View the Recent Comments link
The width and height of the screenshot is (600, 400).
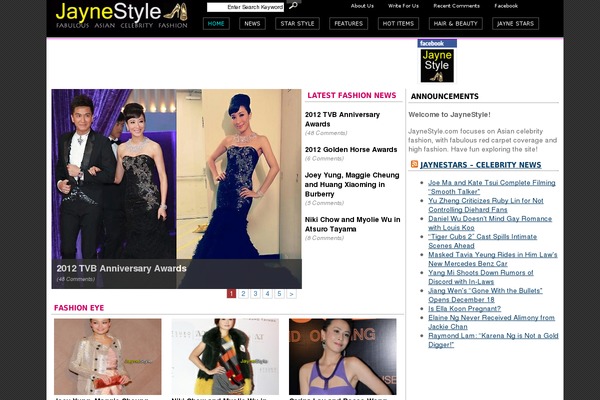coord(456,6)
